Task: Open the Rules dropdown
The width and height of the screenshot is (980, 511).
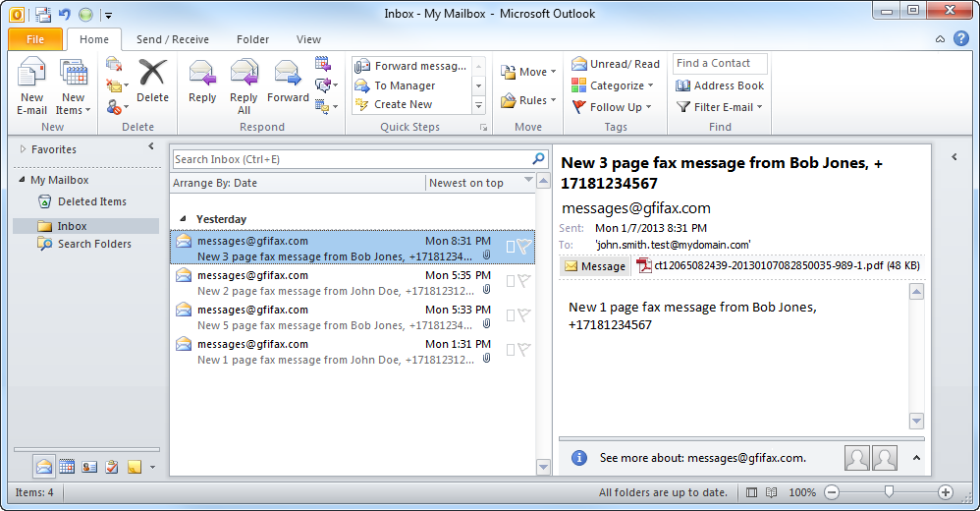Action: coord(528,100)
